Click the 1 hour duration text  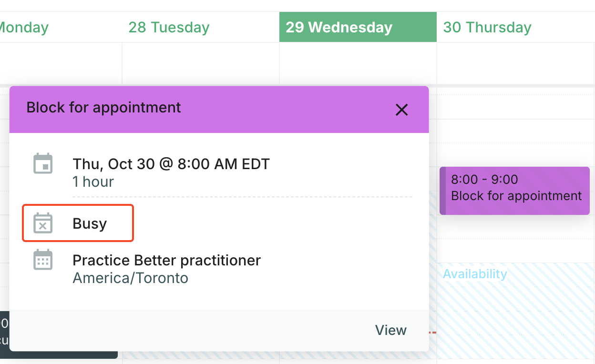click(93, 182)
